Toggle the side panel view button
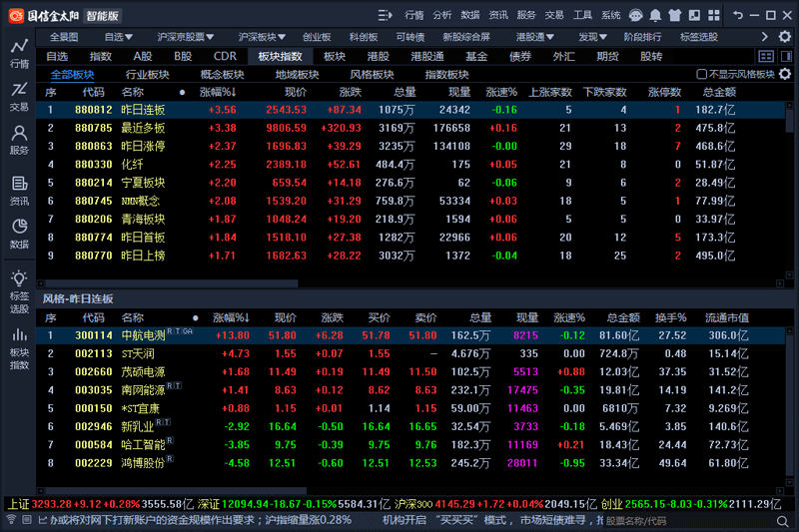Image resolution: width=799 pixels, height=532 pixels. (x=786, y=56)
